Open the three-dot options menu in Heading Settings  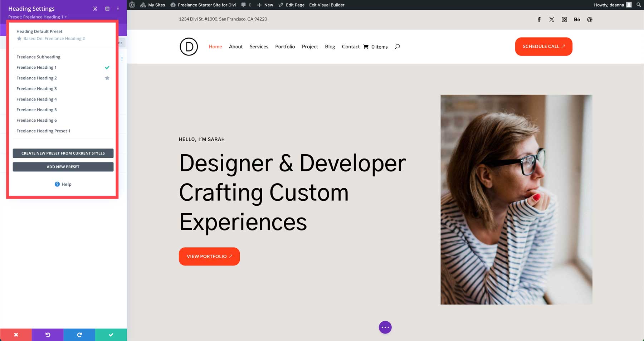point(118,8)
